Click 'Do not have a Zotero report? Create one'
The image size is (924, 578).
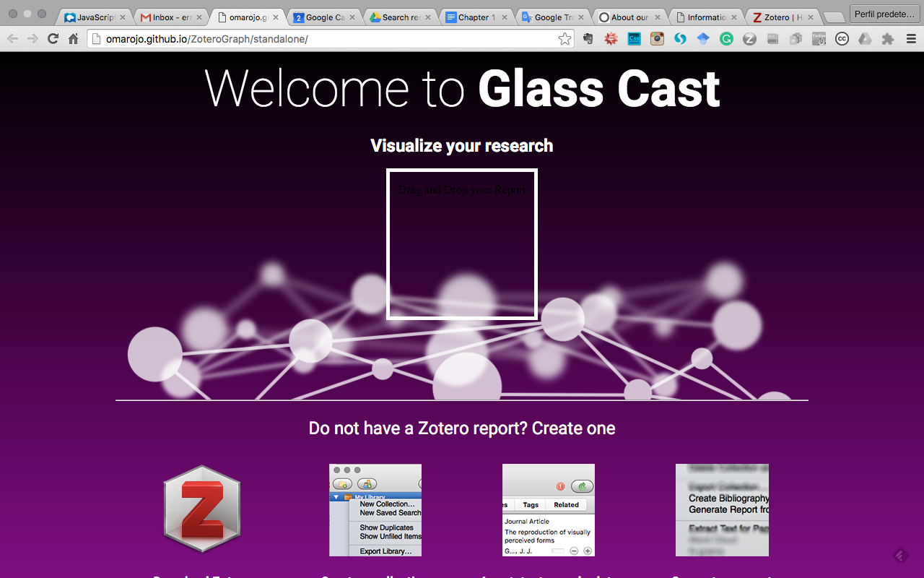(462, 428)
